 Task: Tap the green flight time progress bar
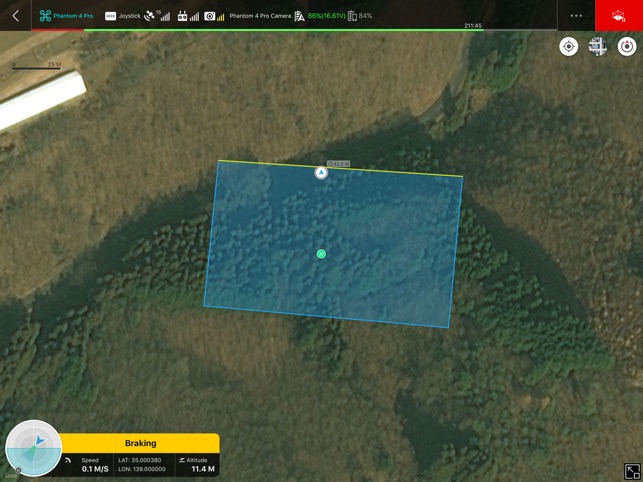[280, 30]
